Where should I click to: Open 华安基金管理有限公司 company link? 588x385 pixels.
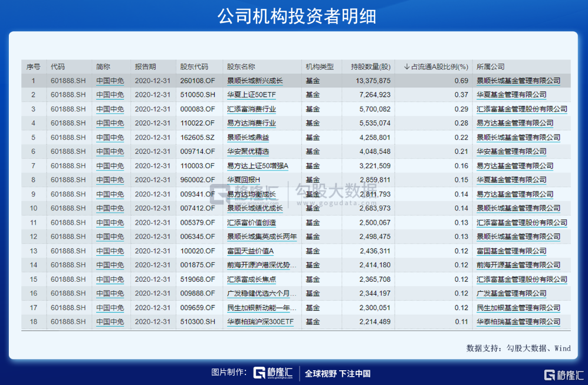point(511,152)
